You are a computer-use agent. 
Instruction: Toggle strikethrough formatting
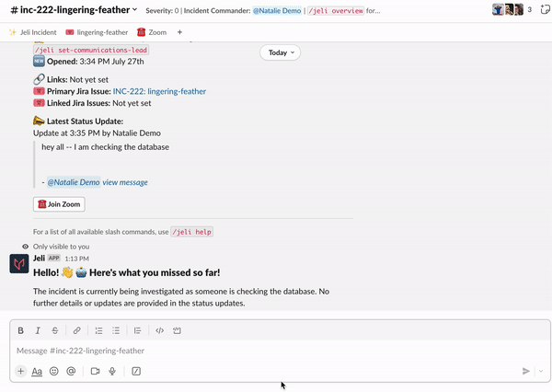(54, 330)
